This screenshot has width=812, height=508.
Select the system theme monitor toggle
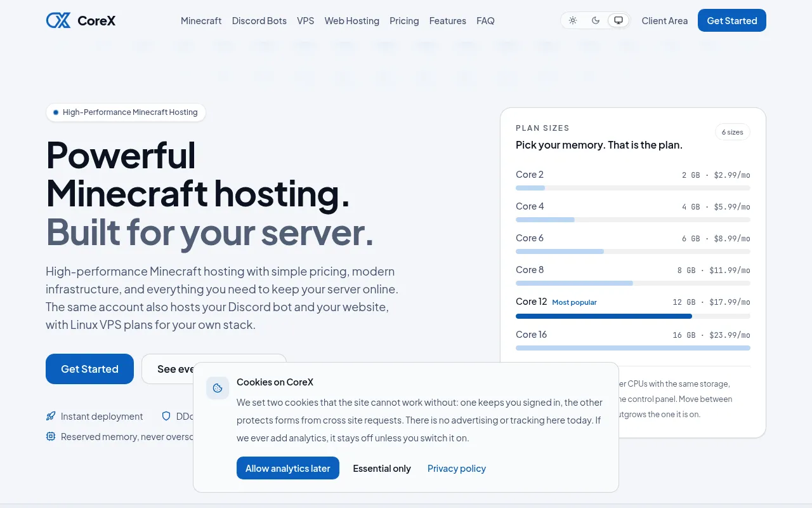coord(619,20)
